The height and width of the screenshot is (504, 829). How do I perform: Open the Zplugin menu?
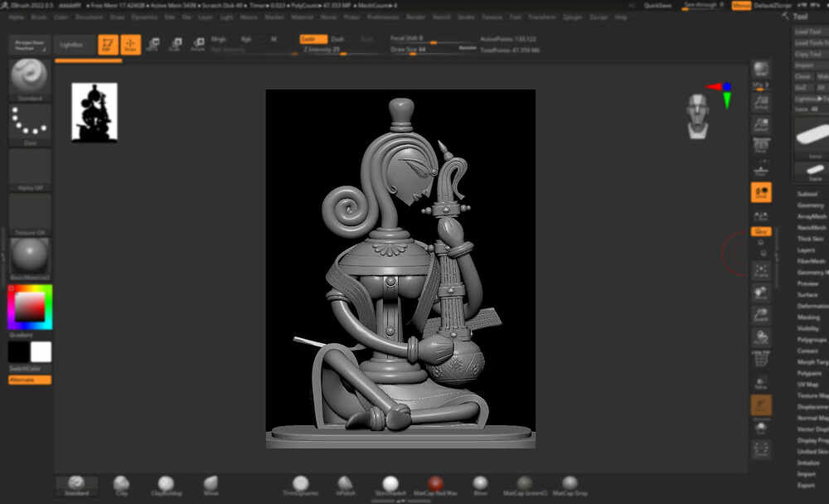[x=572, y=17]
